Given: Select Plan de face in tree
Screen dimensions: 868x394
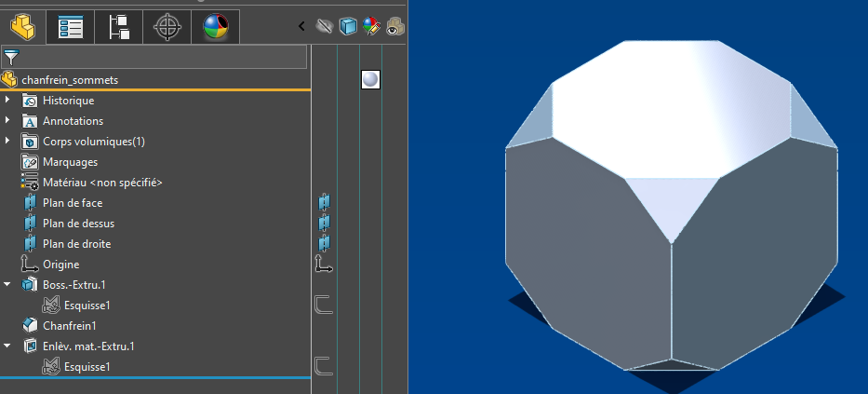Looking at the screenshot, I should click(73, 203).
